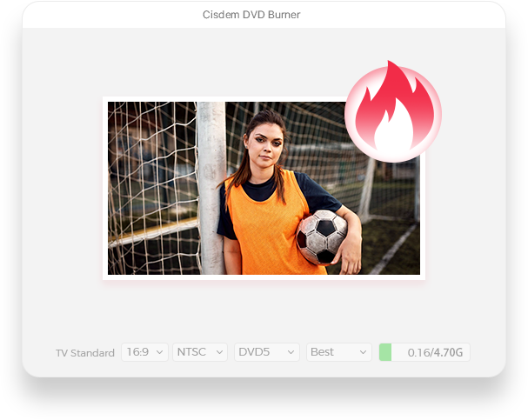The image size is (528, 420).
Task: Click the 0.16/4.70G capacity readout
Action: [x=435, y=353]
